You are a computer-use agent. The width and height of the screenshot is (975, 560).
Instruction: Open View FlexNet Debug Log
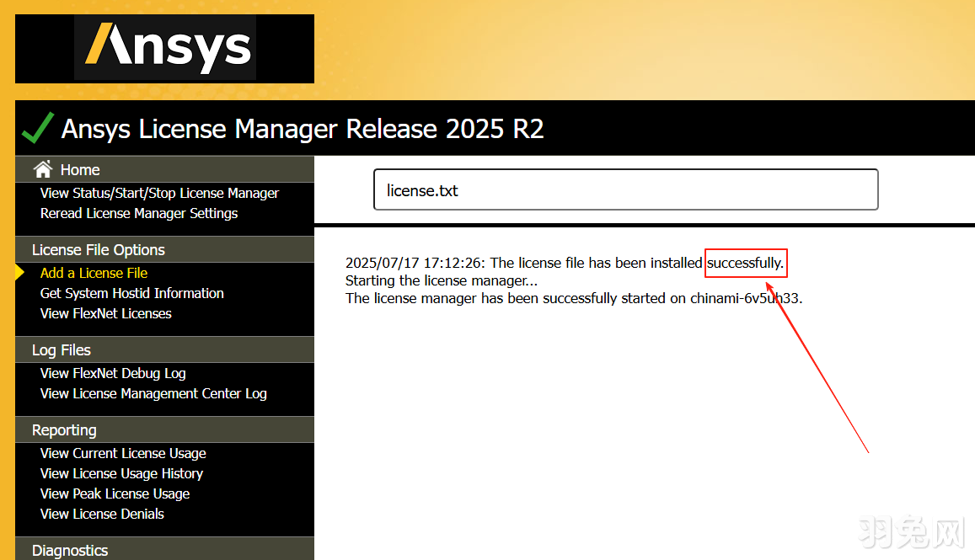tap(113, 373)
